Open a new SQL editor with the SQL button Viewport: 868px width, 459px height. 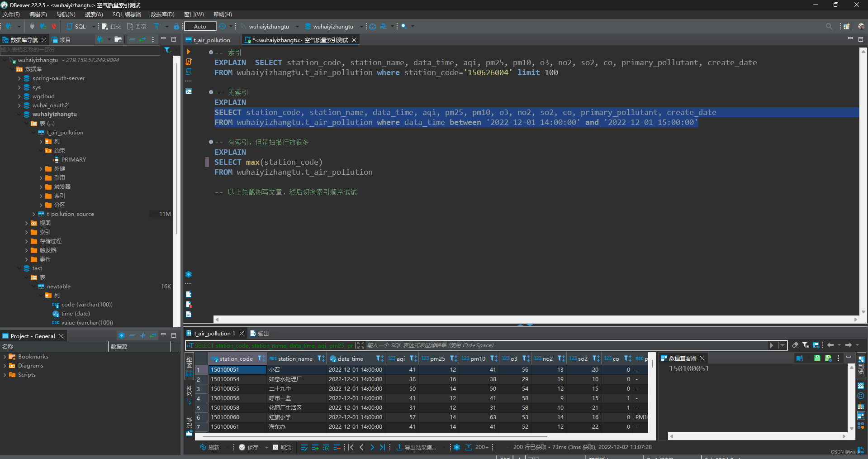pos(76,26)
